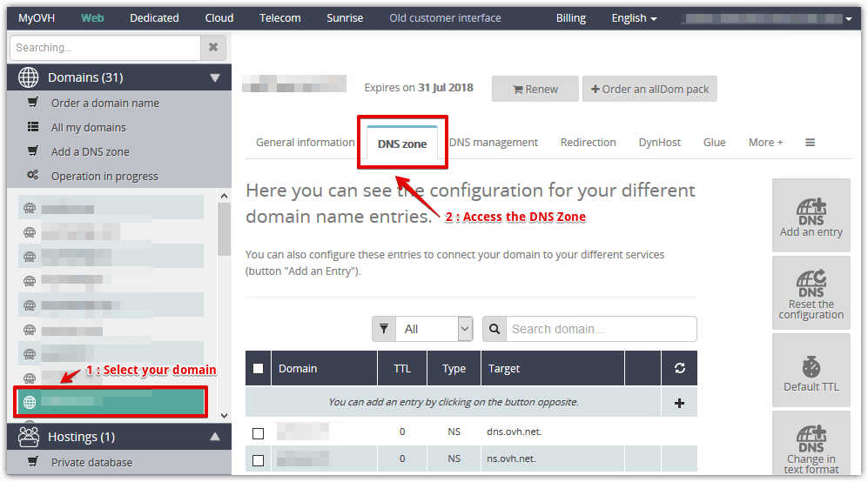
Task: Collapse the Domains (31) section arrow
Action: click(215, 78)
